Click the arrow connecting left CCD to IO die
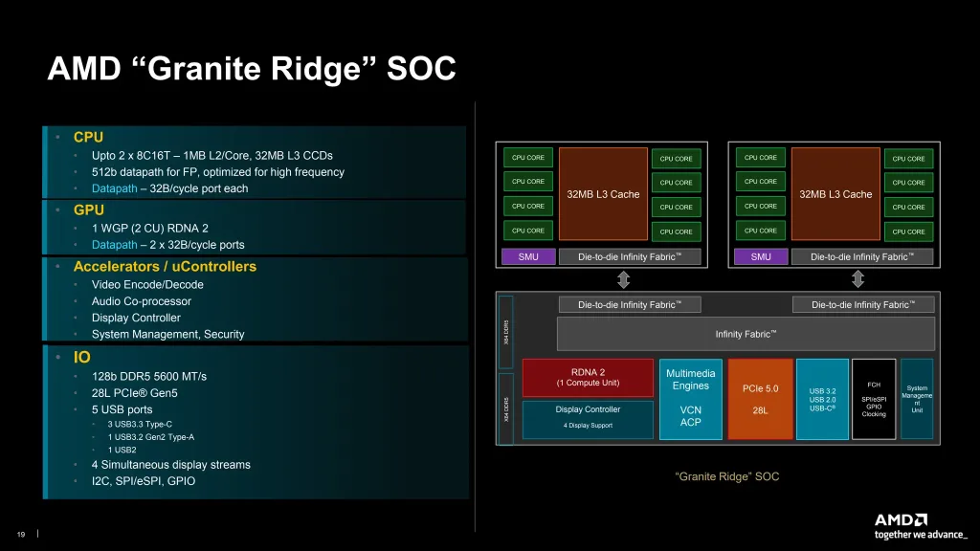 tap(624, 279)
